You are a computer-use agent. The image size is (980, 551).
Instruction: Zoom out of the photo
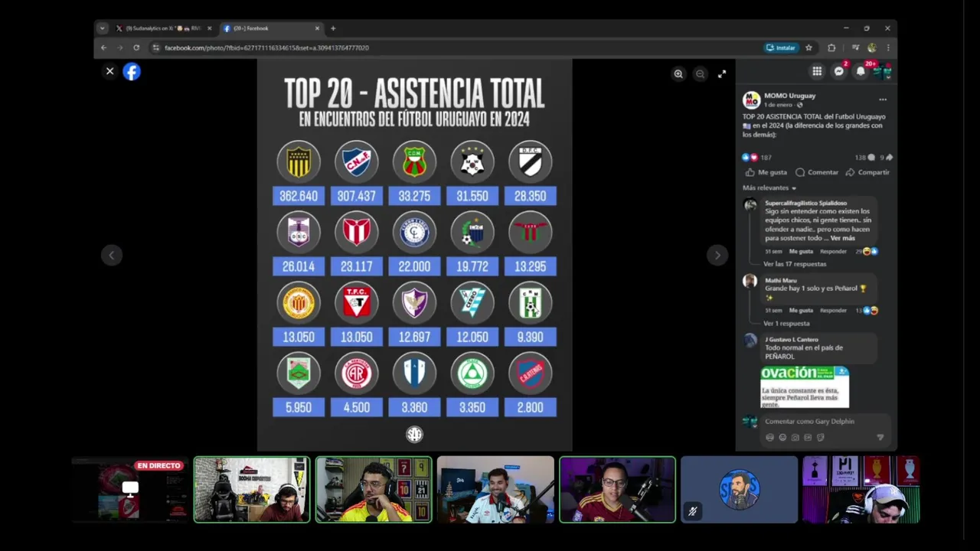700,74
